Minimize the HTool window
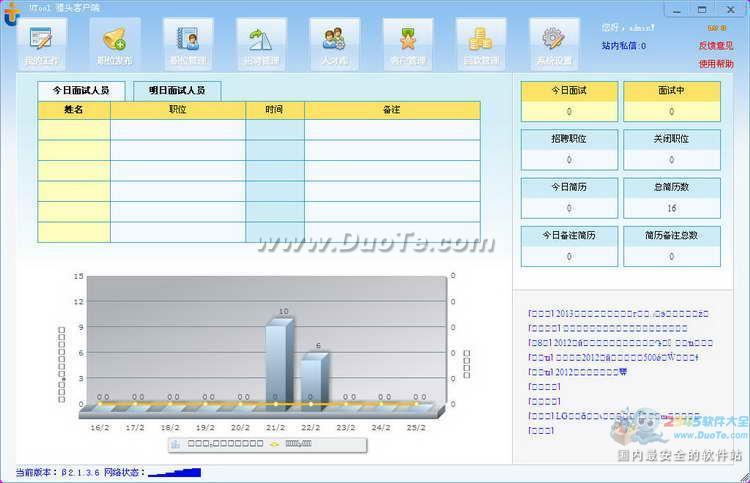This screenshot has width=750, height=483. (x=677, y=10)
